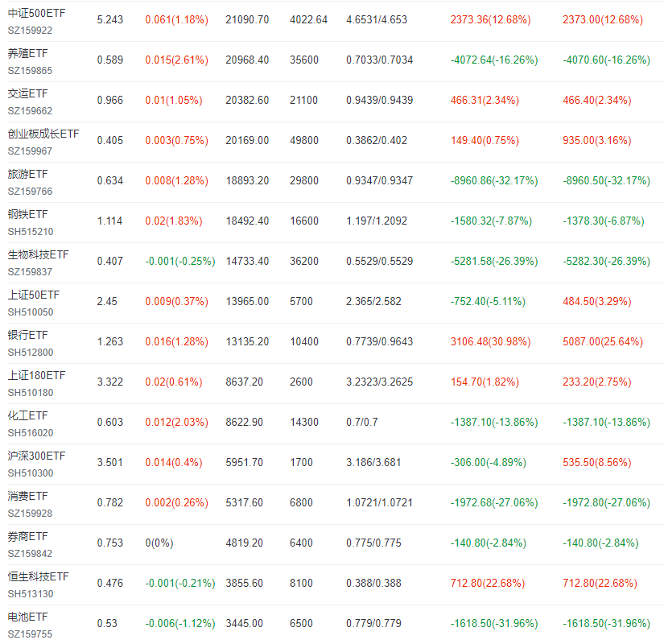Viewport: 664px width, 644px height.
Task: Select the code SH516020
Action: click(31, 433)
